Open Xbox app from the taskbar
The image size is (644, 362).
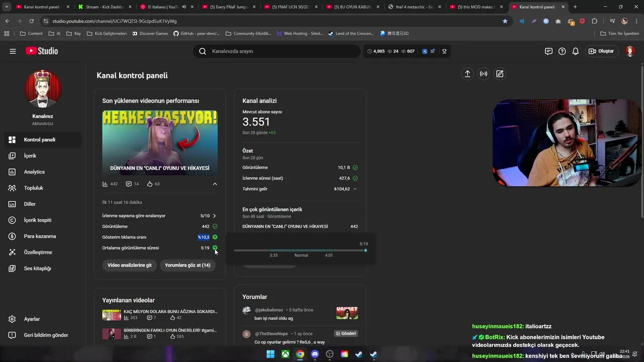pyautogui.click(x=285, y=354)
